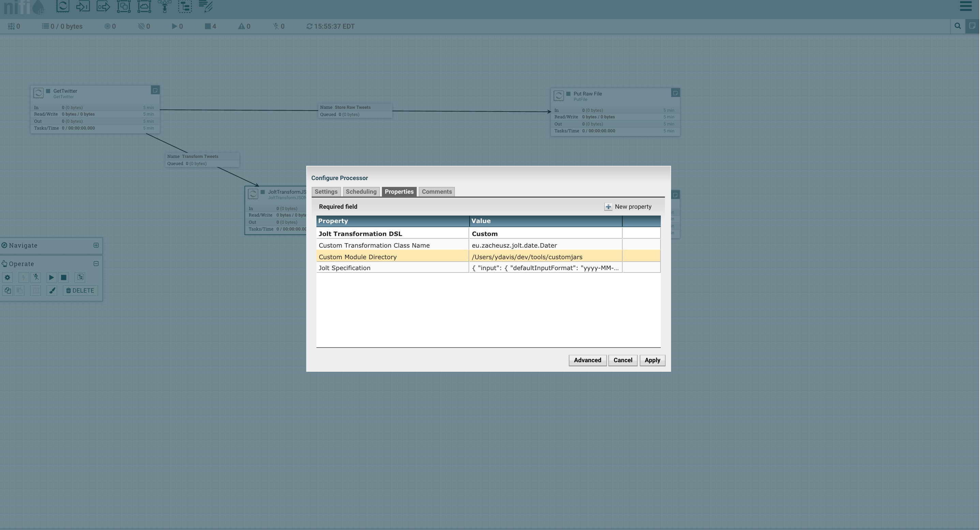Click the disabled components count in status bar
980x530 pixels.
[279, 26]
